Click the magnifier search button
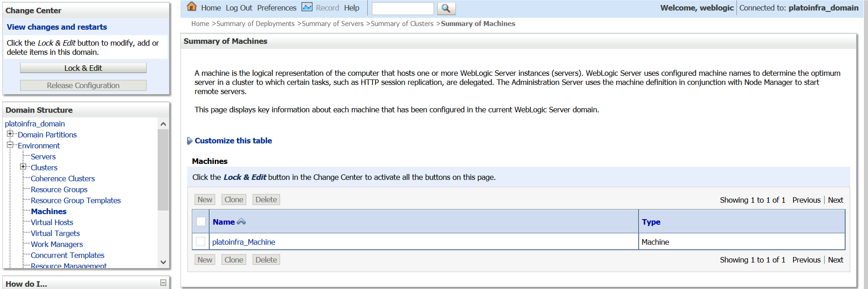Screen dimensions: 868x289 [446, 8]
